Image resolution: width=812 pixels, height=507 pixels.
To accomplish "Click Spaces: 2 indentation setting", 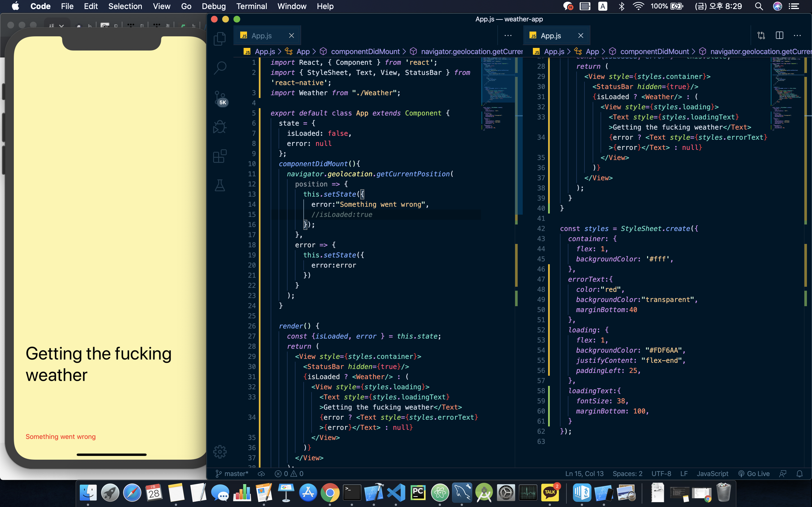I will (627, 473).
